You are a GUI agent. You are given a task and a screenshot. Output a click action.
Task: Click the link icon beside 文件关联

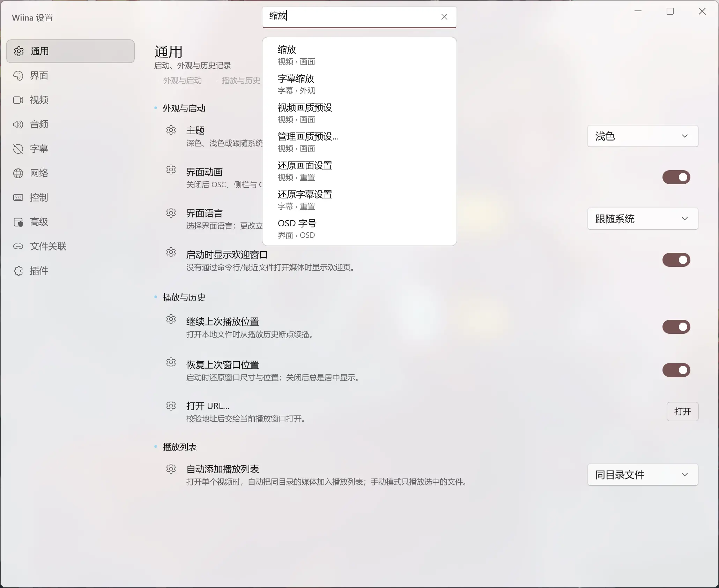pos(18,247)
